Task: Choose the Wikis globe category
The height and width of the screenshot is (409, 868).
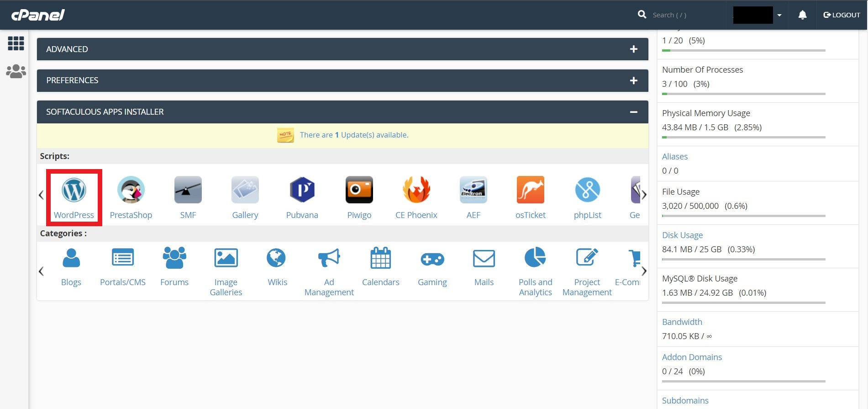Action: coord(276,258)
